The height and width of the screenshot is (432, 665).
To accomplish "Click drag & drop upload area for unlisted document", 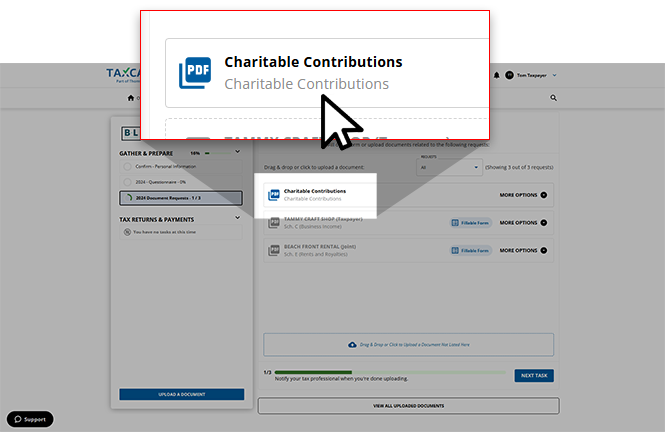I will [408, 345].
